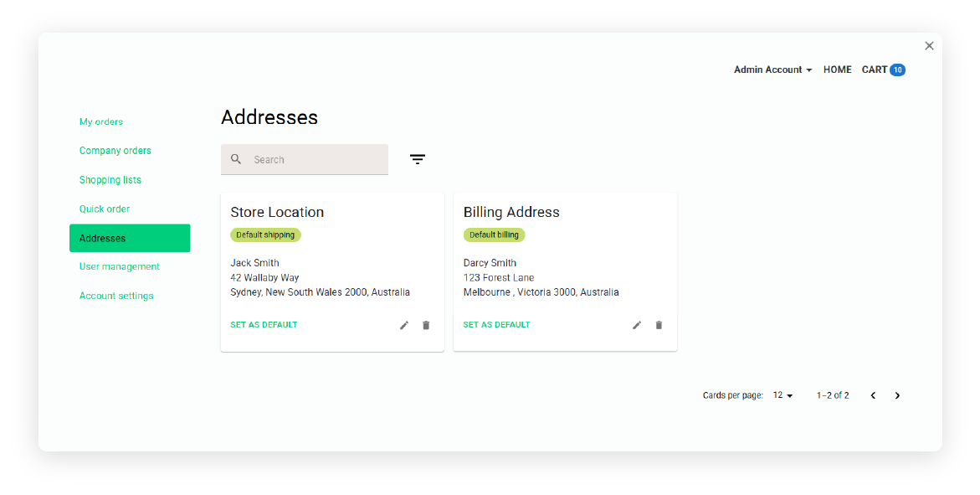Click the Store Location card title
980x495 pixels.
(277, 212)
